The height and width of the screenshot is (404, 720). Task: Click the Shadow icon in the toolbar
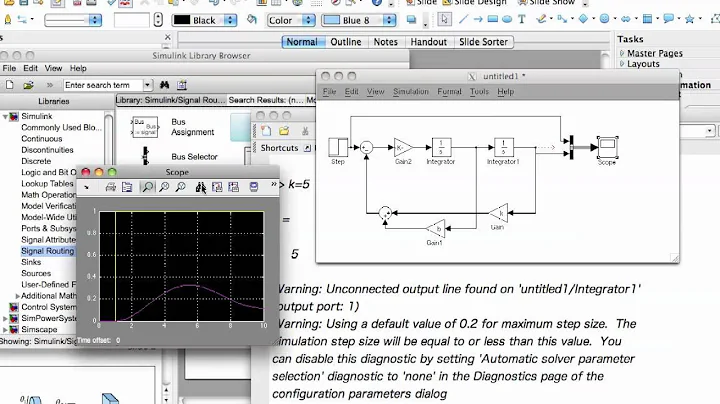(x=411, y=20)
